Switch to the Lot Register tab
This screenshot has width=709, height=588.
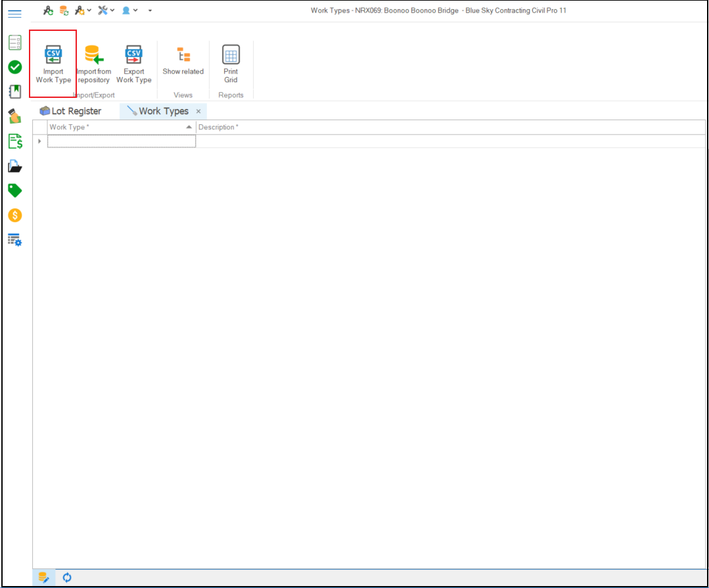coord(70,111)
